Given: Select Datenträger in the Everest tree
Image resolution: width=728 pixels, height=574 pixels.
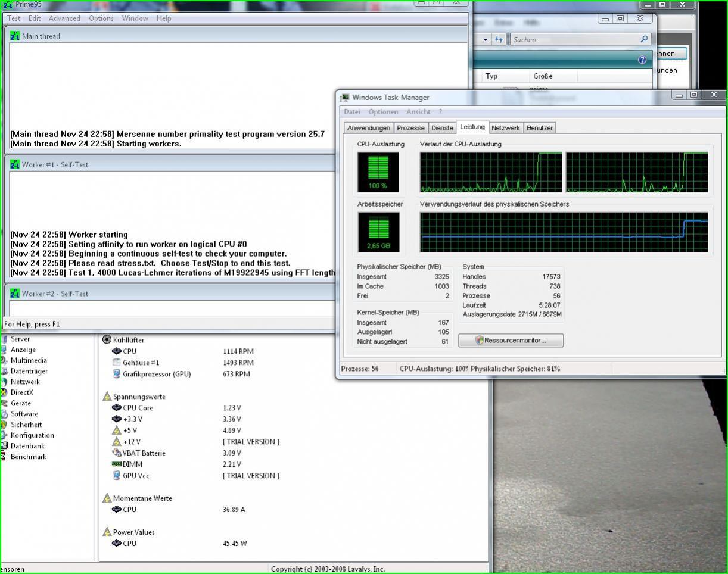Looking at the screenshot, I should [x=29, y=371].
